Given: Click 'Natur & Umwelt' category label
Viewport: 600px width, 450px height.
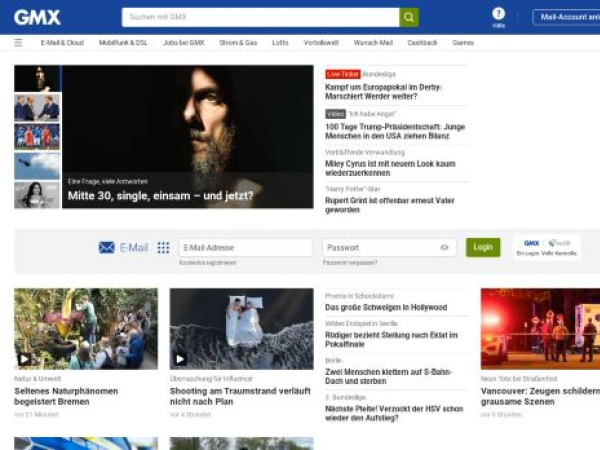Looking at the screenshot, I should tap(38, 379).
